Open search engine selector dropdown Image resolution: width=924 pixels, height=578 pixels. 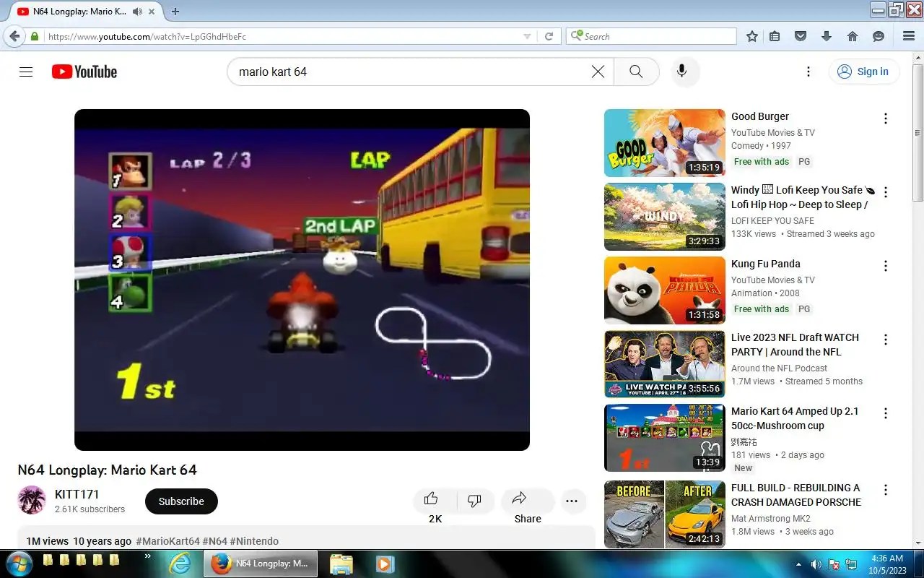pyautogui.click(x=575, y=36)
